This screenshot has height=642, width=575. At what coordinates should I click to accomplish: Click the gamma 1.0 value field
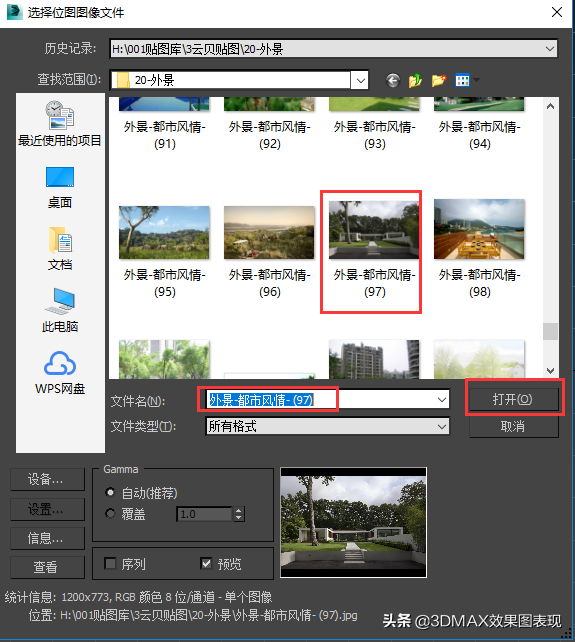(204, 514)
